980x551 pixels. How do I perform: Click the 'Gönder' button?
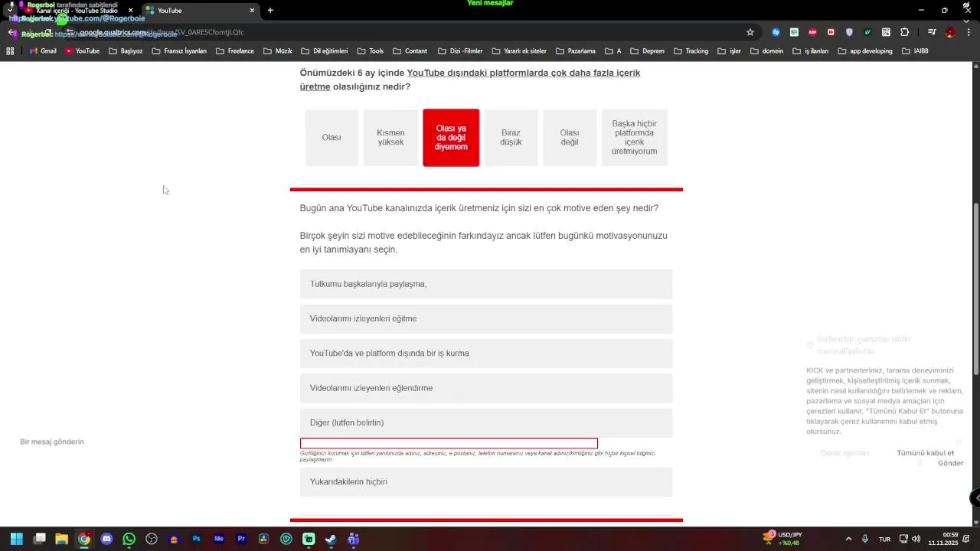tap(950, 463)
